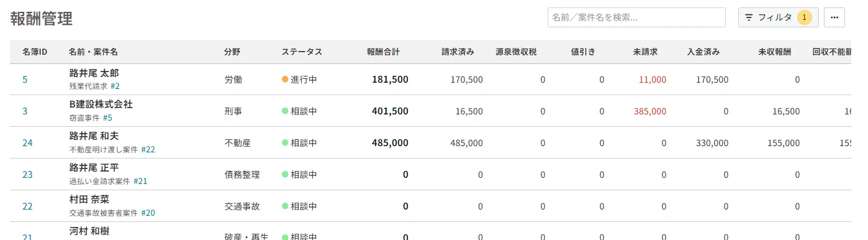Click the paid amount 330,000
Screen dimensions: 868x240
click(712, 143)
